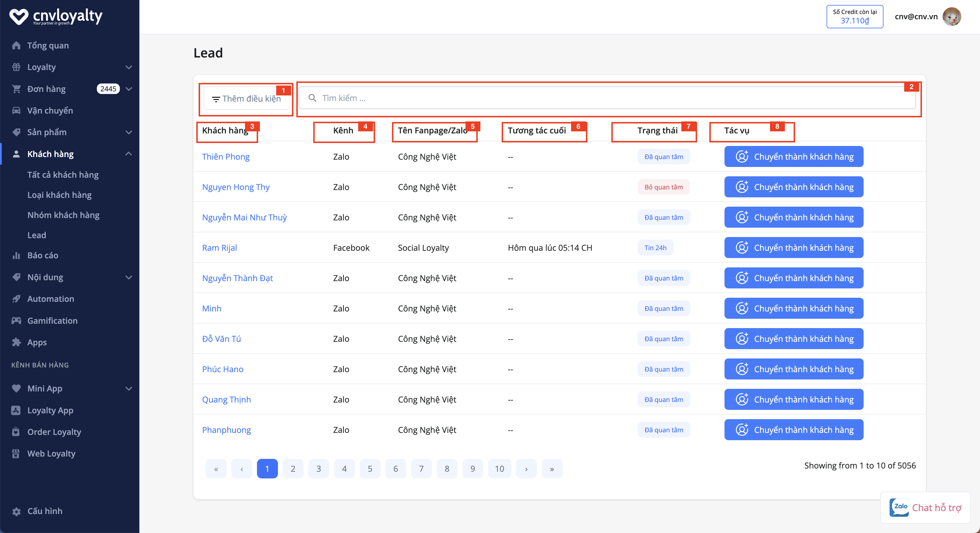Expand the Sản phẩm menu chevron

(x=129, y=132)
